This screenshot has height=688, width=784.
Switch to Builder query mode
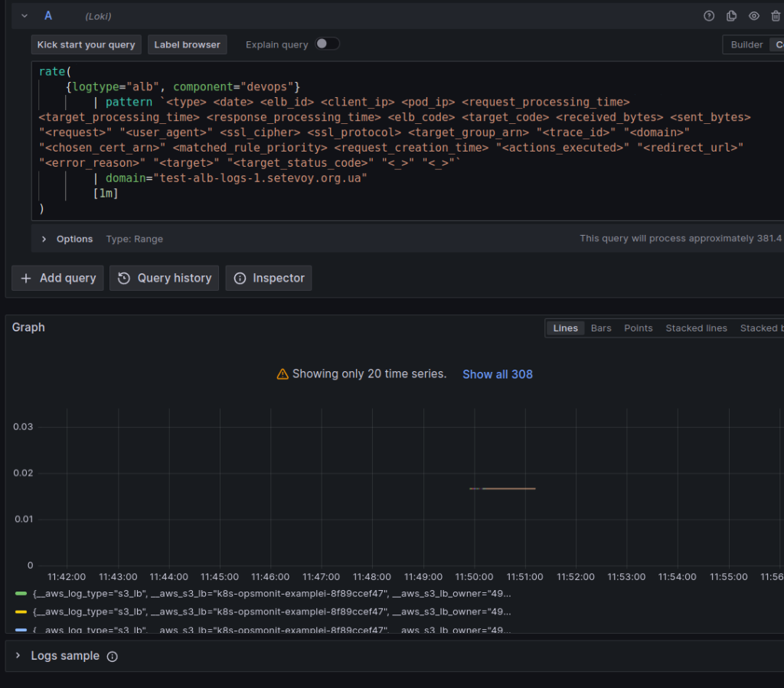(746, 44)
